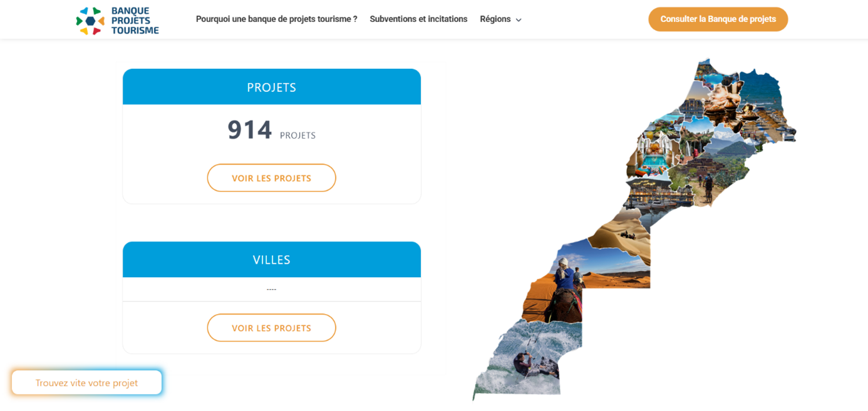Click VOIR LES PROJETS under 914 projets

(271, 178)
